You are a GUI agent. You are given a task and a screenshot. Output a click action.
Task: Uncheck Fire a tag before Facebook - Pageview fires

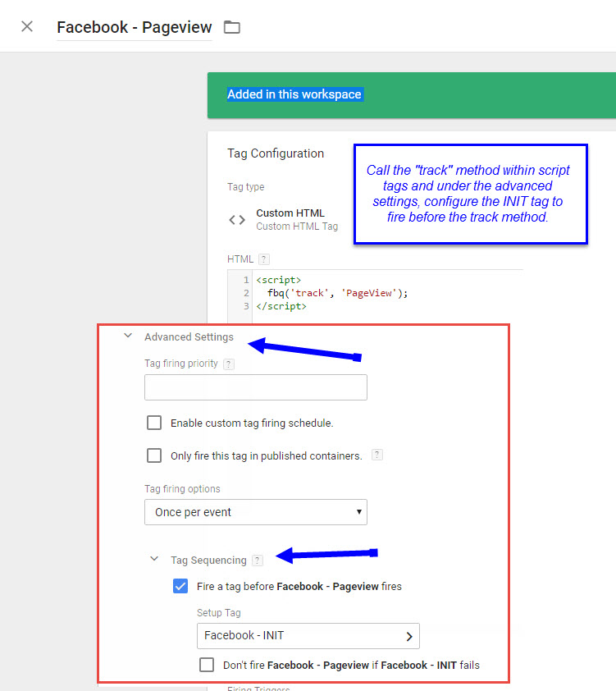point(180,586)
